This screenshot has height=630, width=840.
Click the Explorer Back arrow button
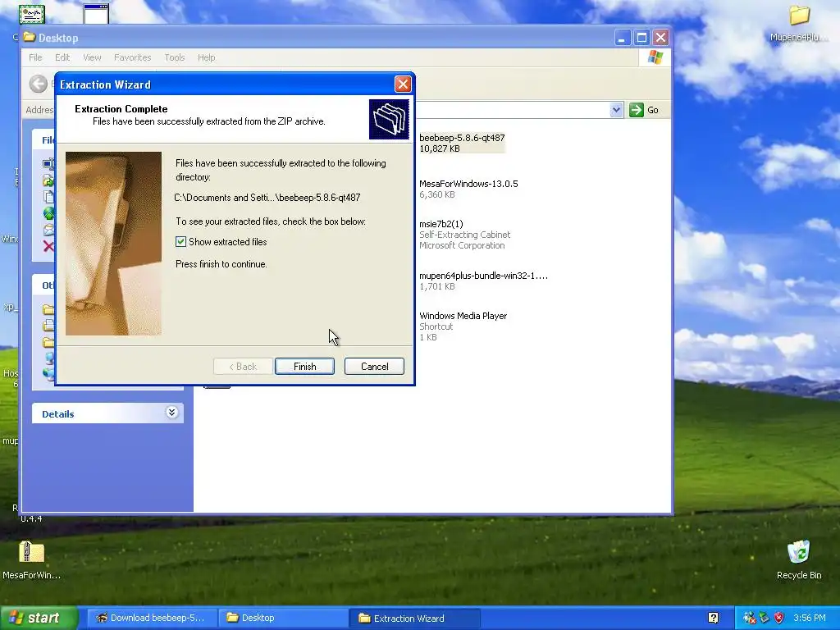pos(38,84)
